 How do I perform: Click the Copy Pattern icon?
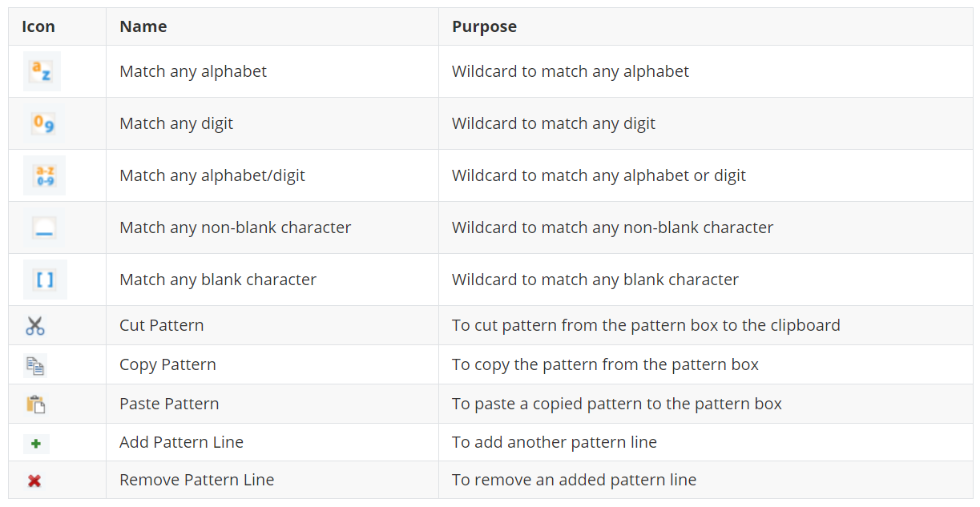[35, 365]
